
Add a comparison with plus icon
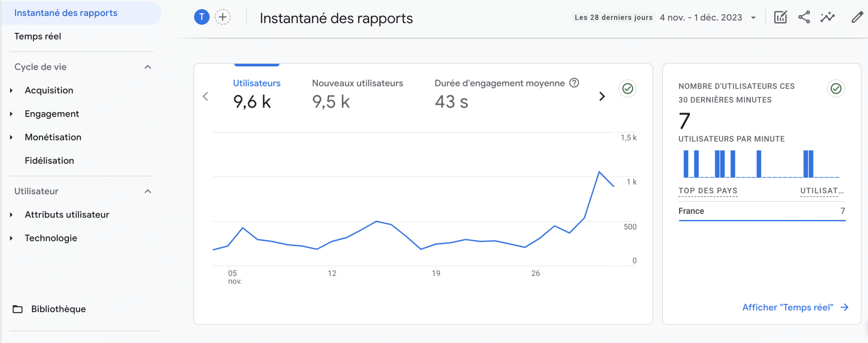coord(223,17)
